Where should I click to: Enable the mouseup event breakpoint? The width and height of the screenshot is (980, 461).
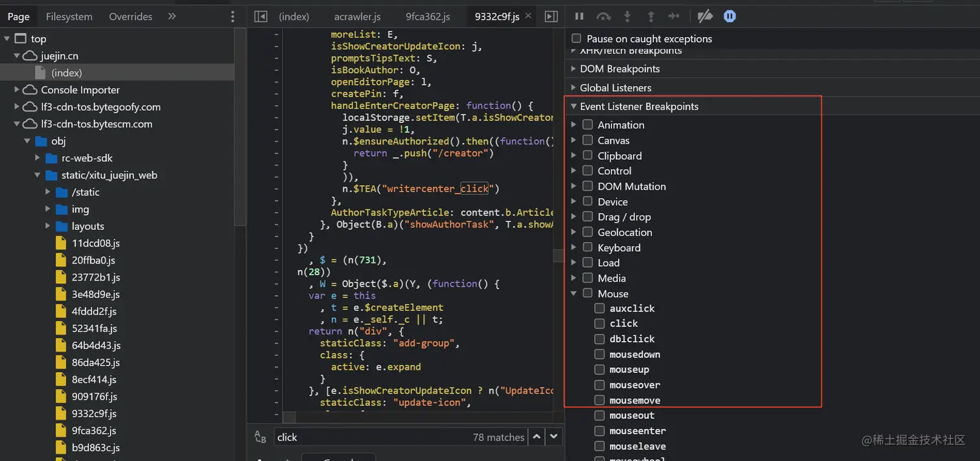(600, 369)
